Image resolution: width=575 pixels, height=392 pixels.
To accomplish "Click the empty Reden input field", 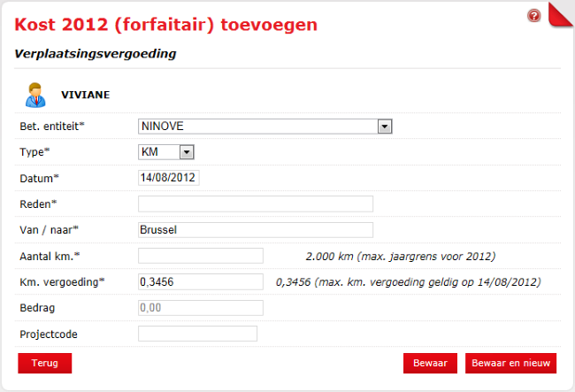I will [x=256, y=204].
